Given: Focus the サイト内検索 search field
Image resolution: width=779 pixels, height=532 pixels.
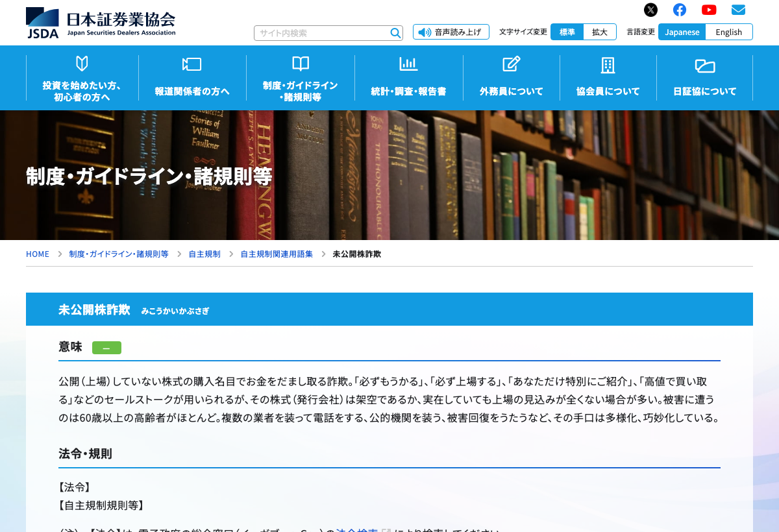Looking at the screenshot, I should click(x=322, y=33).
